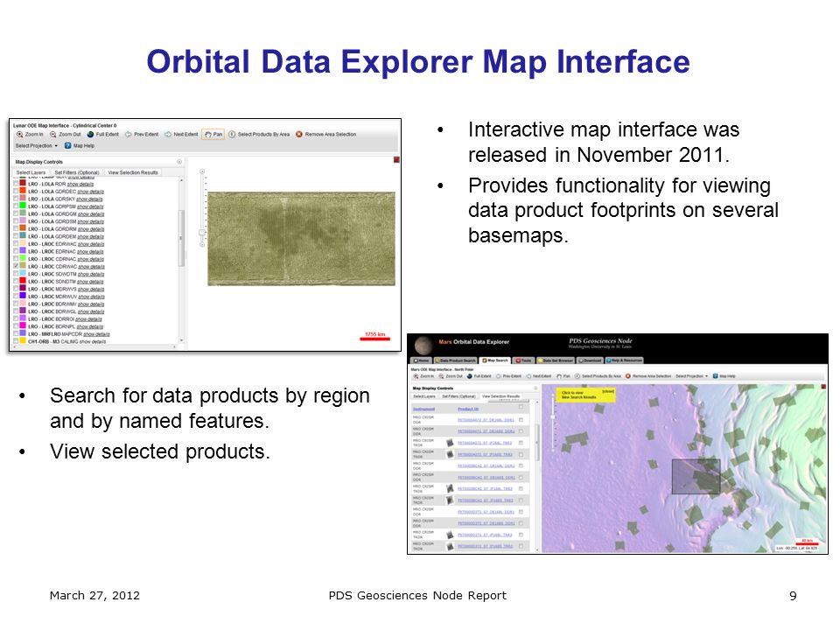
Task: Go to Prev Extent in Lunar toolbar
Action: 142,135
